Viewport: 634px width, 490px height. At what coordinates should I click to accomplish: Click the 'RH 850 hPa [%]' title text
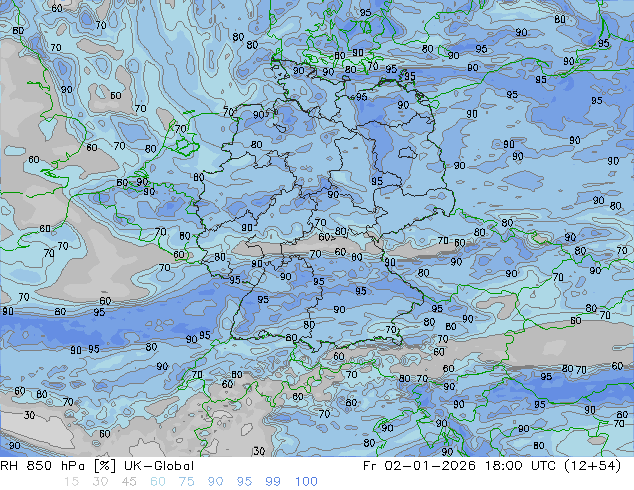pyautogui.click(x=58, y=466)
